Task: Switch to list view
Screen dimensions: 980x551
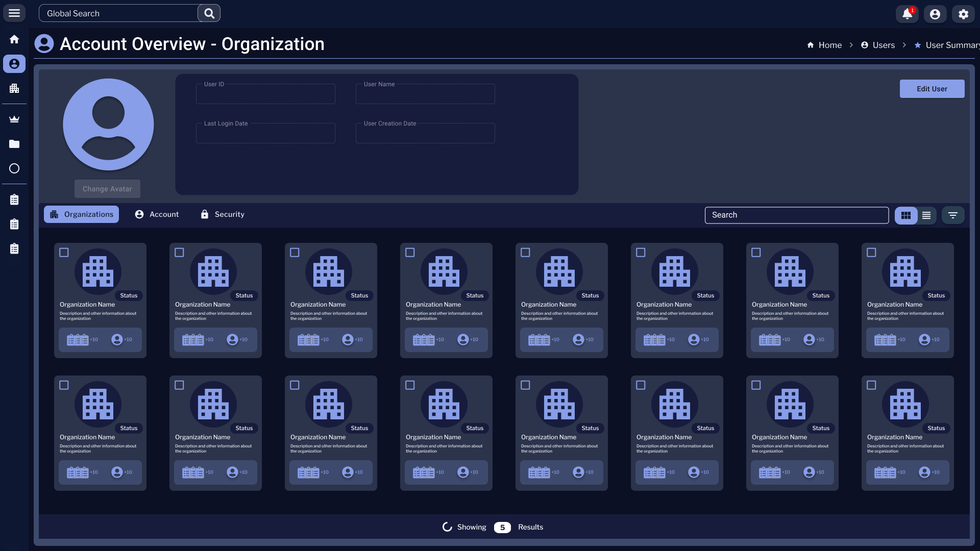Action: pos(926,215)
